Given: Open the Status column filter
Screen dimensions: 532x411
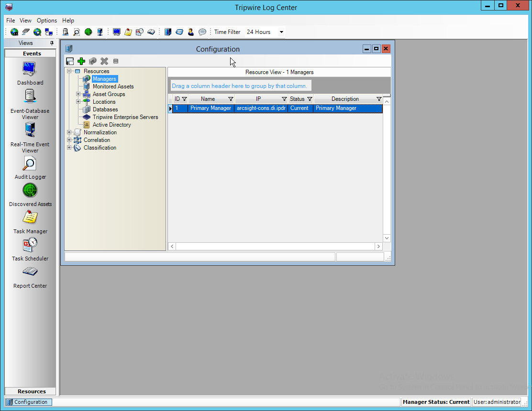Looking at the screenshot, I should (x=310, y=99).
